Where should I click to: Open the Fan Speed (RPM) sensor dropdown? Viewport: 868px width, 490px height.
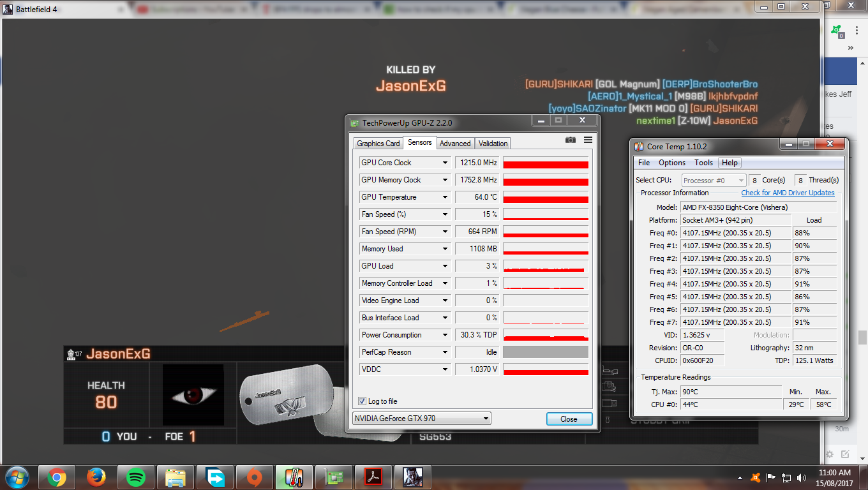tap(445, 232)
